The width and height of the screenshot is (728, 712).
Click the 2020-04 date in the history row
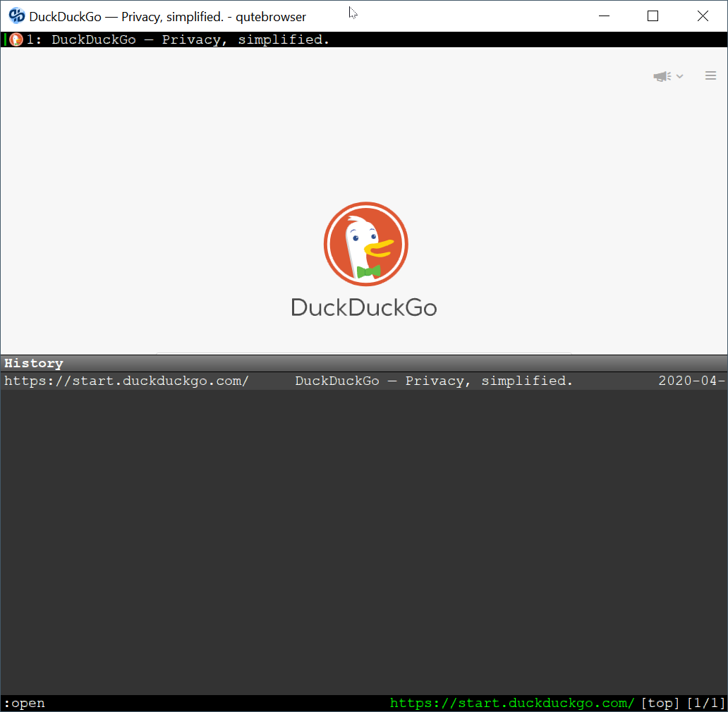[x=690, y=381]
